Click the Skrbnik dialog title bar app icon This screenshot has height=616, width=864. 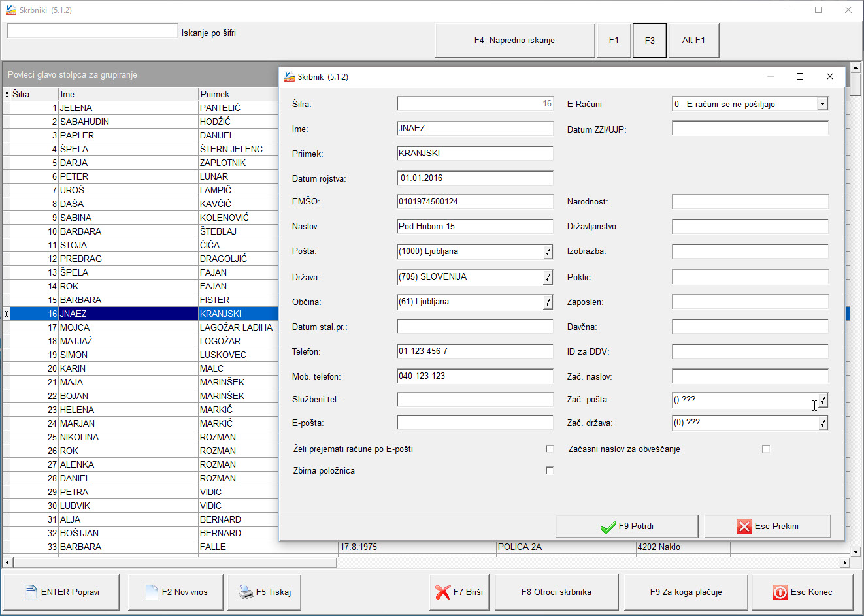(290, 76)
